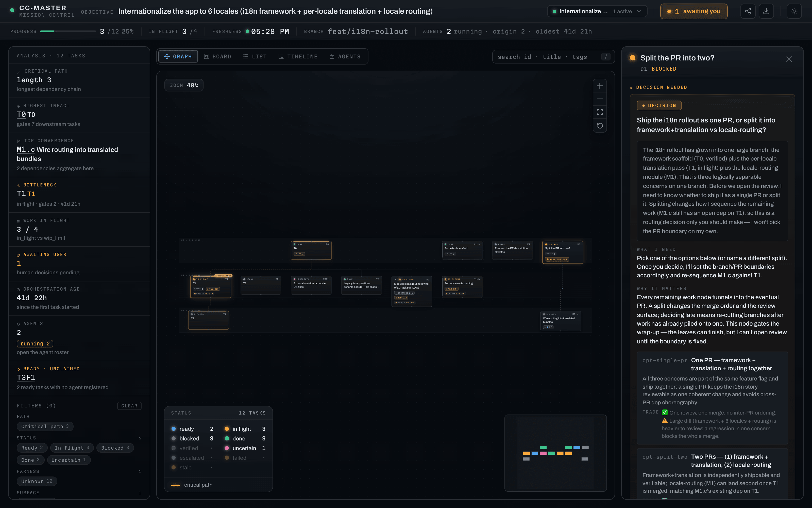812x508 pixels.
Task: Click the blocked legend gray dot
Action: pyautogui.click(x=174, y=438)
